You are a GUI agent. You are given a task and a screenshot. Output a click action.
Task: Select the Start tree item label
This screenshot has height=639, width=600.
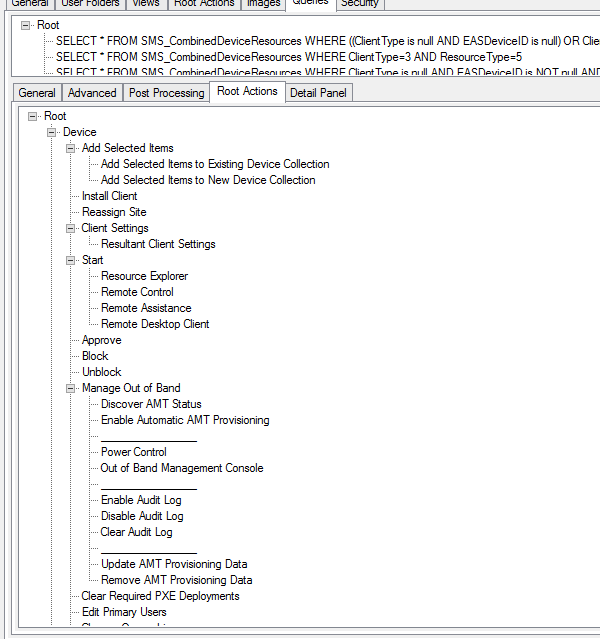click(x=92, y=260)
